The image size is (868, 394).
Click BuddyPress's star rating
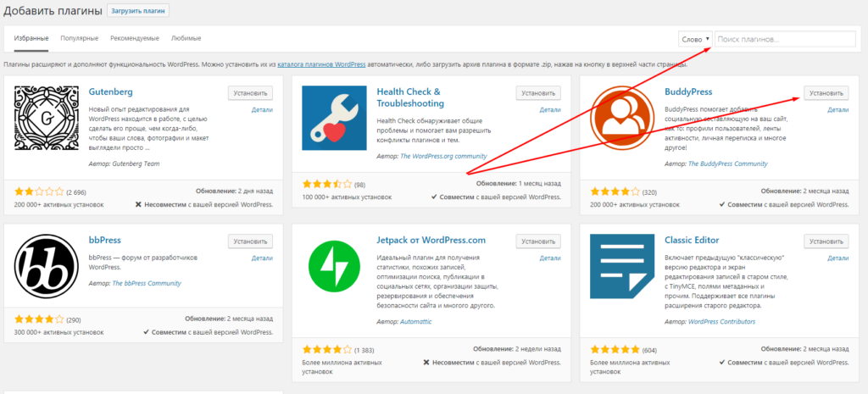[615, 192]
